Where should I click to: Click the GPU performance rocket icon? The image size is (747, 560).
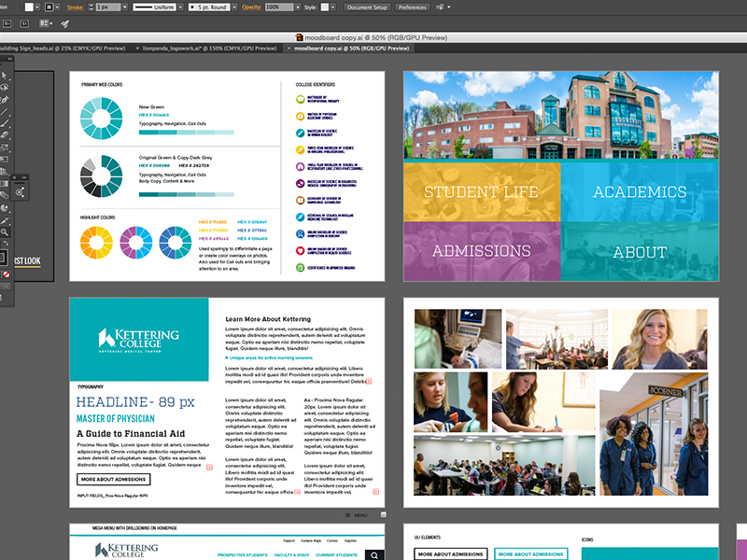pos(64,21)
